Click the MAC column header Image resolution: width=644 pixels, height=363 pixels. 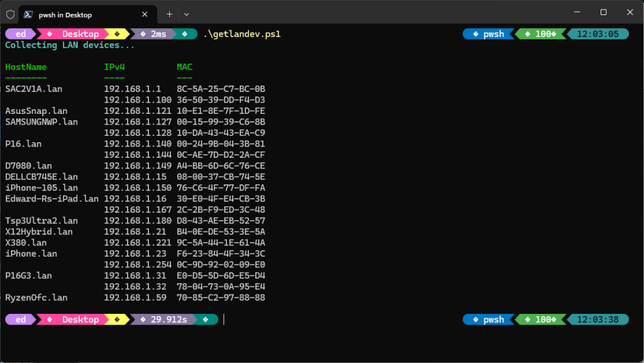184,67
